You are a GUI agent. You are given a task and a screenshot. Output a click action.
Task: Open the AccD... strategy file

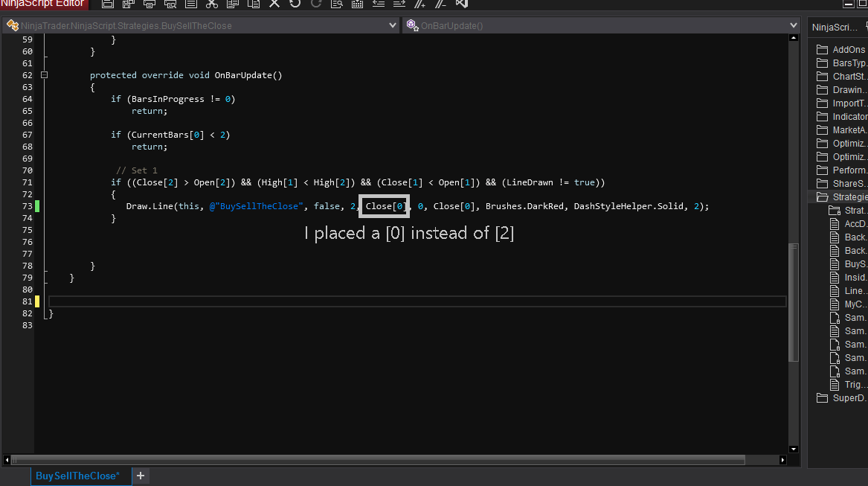[x=849, y=223]
